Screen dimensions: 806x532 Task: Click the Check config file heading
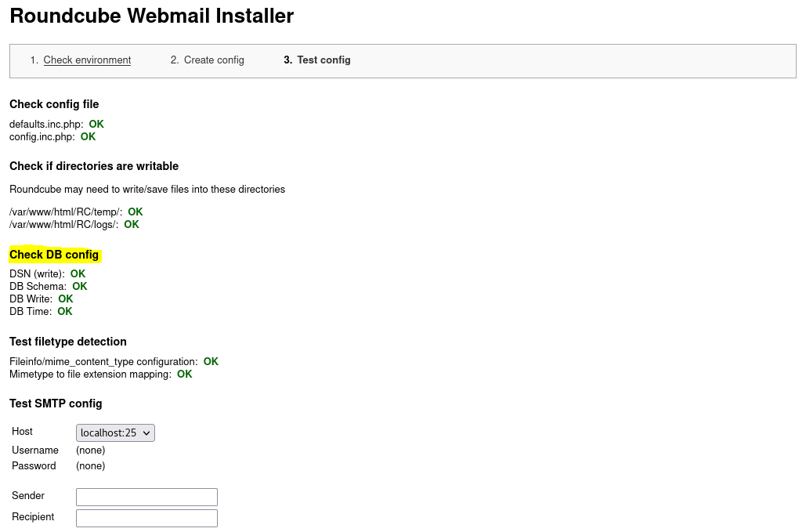54,104
